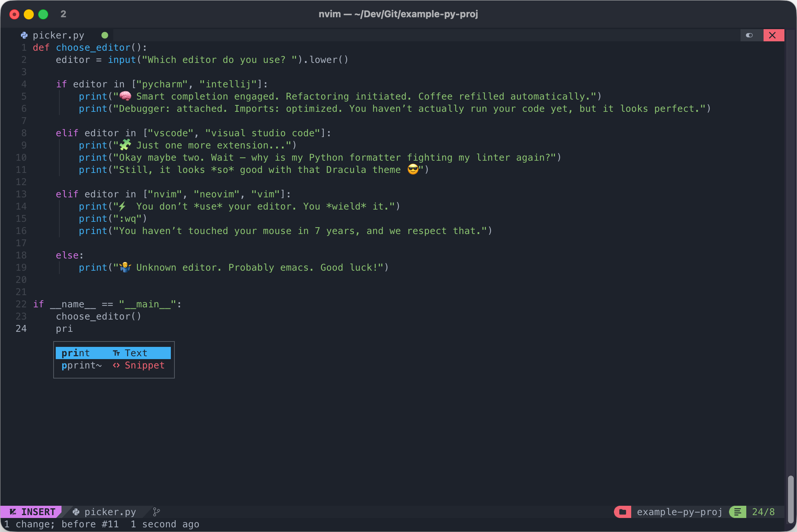Click the Text kind icon in popup
Screen dimensions: 797x532
click(x=116, y=353)
